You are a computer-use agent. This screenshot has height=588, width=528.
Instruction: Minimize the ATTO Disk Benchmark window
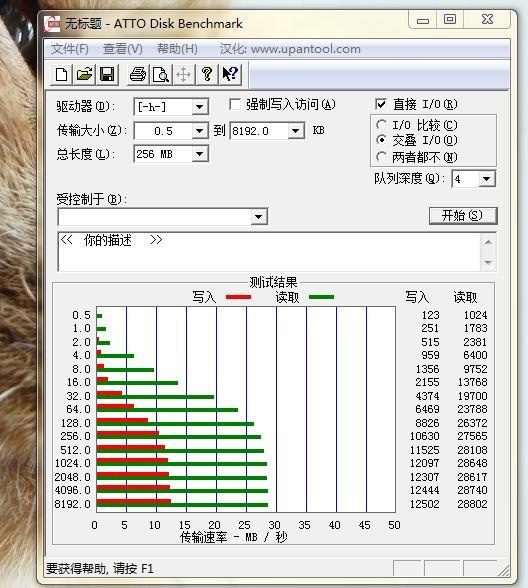coord(423,20)
